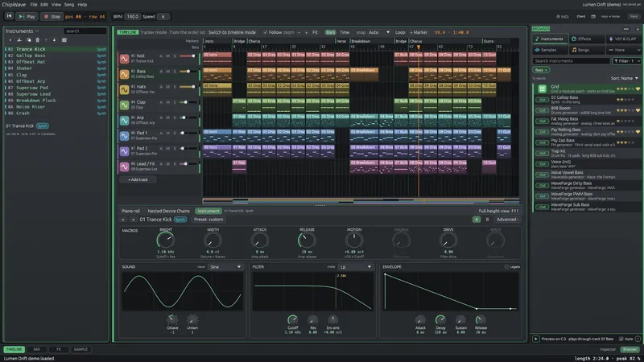Viewport: 644px width, 362px height.
Task: Click the BPM 140.0 value field
Action: [132, 16]
